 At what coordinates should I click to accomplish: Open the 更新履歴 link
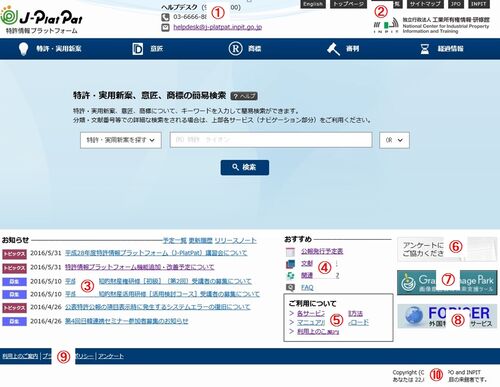(x=200, y=241)
